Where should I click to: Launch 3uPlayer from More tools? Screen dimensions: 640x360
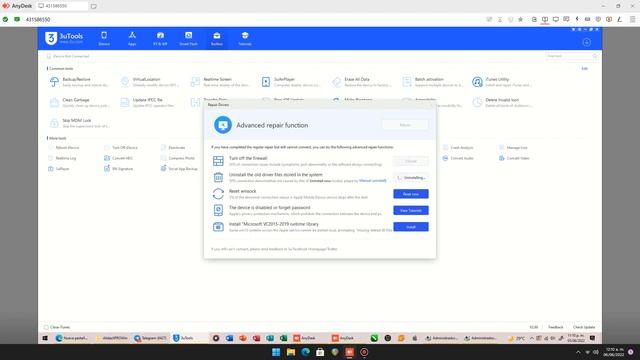pyautogui.click(x=59, y=169)
